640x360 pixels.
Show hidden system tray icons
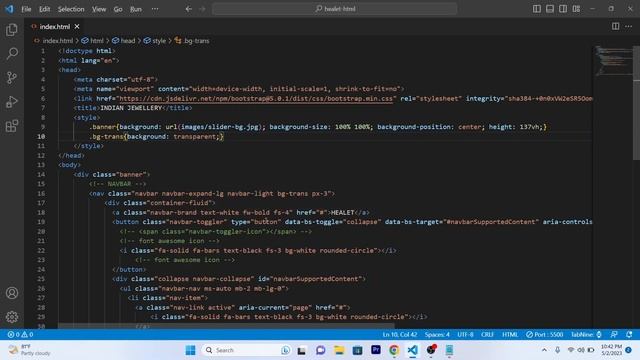(544, 350)
